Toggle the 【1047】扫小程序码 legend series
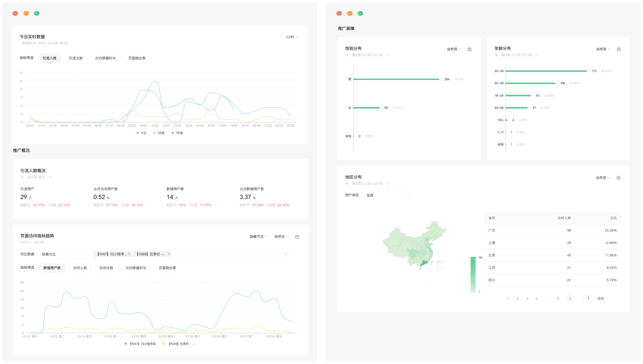643x364 pixels. coord(140,344)
